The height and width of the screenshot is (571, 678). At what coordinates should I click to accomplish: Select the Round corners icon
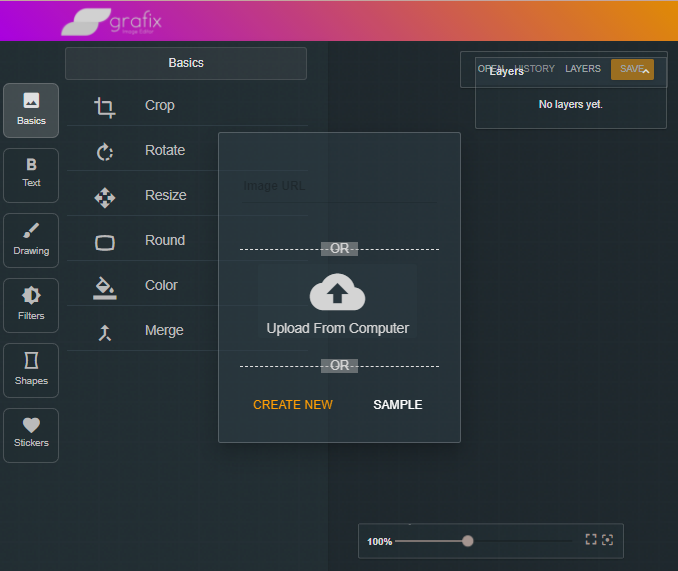105,241
